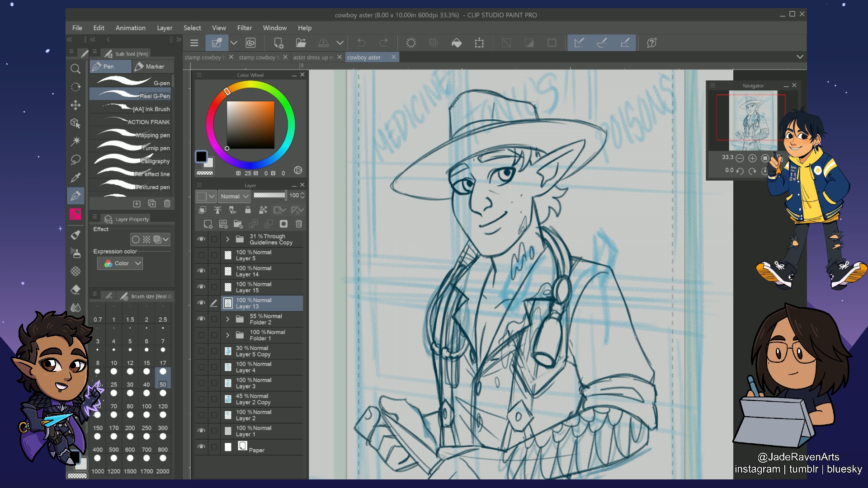Switch to the aster dress up tab

(x=313, y=57)
